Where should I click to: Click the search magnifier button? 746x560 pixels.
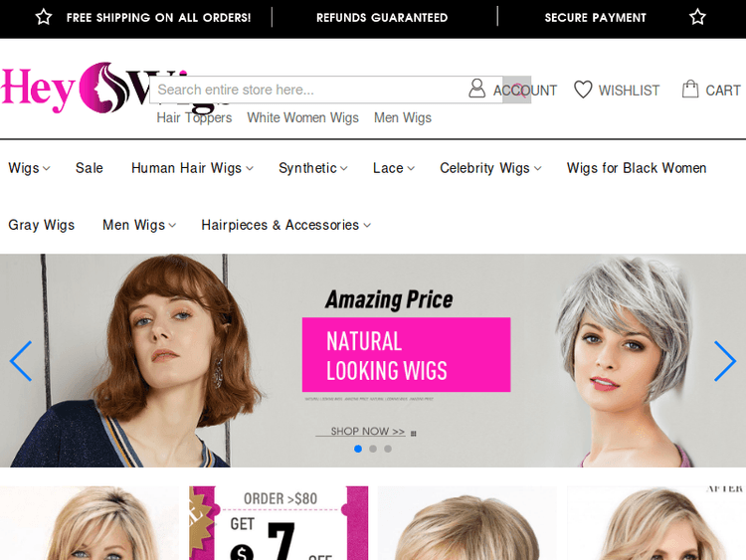click(x=516, y=90)
